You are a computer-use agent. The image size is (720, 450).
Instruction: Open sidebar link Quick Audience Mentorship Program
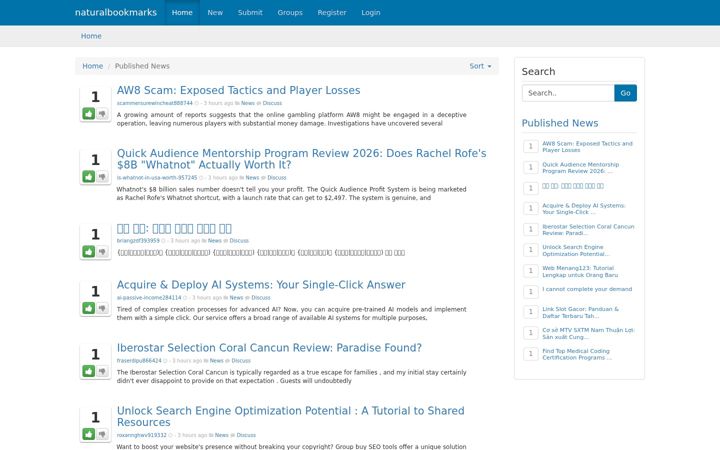pos(580,168)
